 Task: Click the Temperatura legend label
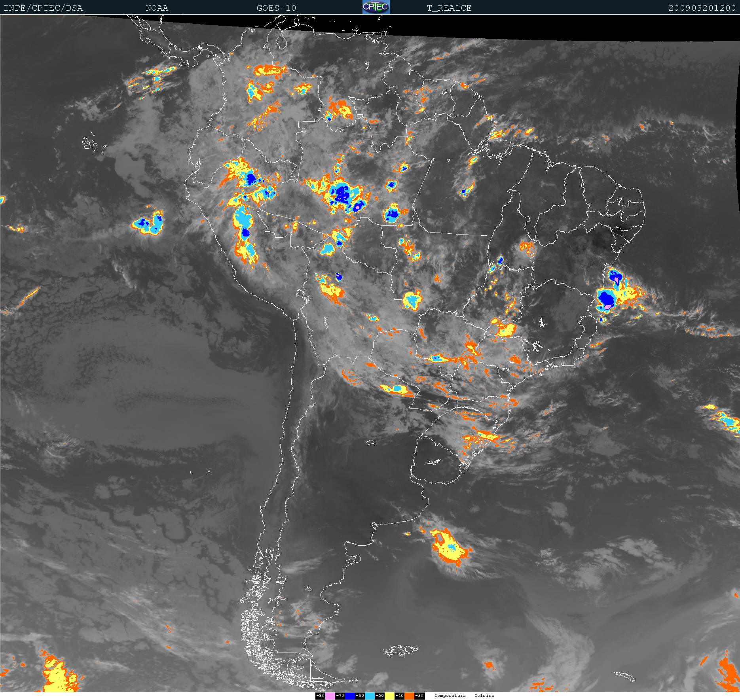click(x=450, y=696)
